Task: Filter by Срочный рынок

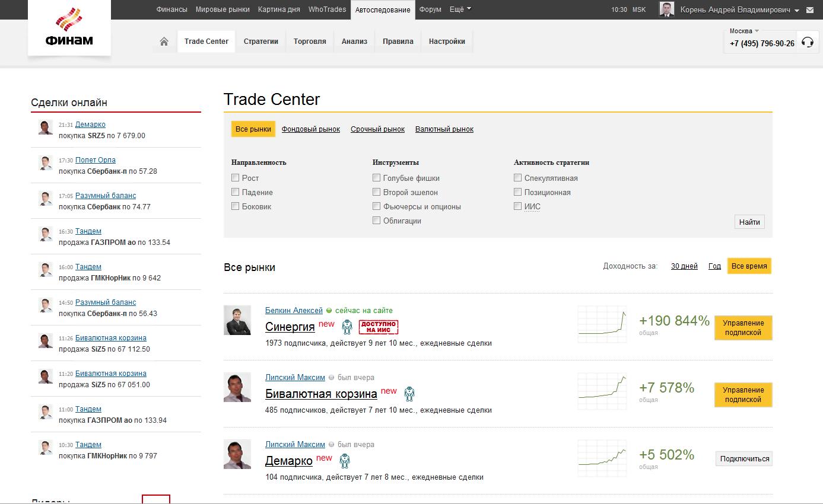Action: click(x=377, y=129)
